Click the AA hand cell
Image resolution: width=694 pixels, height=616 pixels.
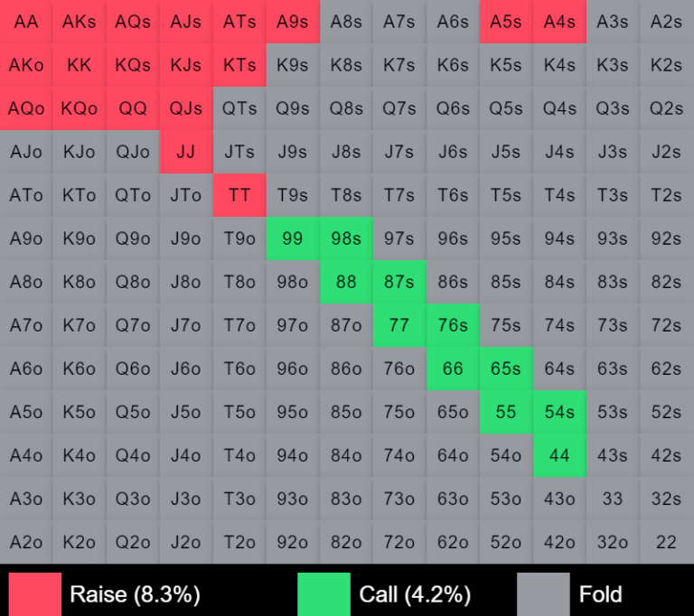tap(26, 22)
